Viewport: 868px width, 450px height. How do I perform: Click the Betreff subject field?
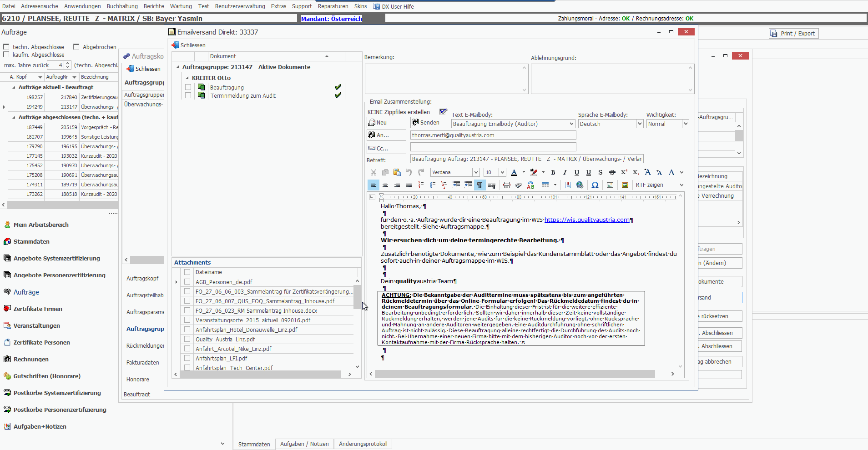(527, 159)
